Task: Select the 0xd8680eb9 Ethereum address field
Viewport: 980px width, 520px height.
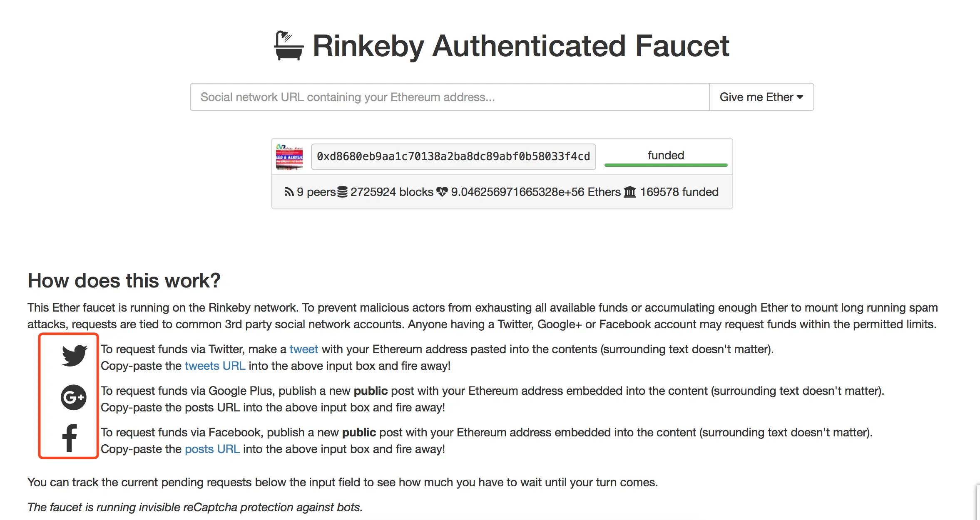Action: [x=453, y=156]
